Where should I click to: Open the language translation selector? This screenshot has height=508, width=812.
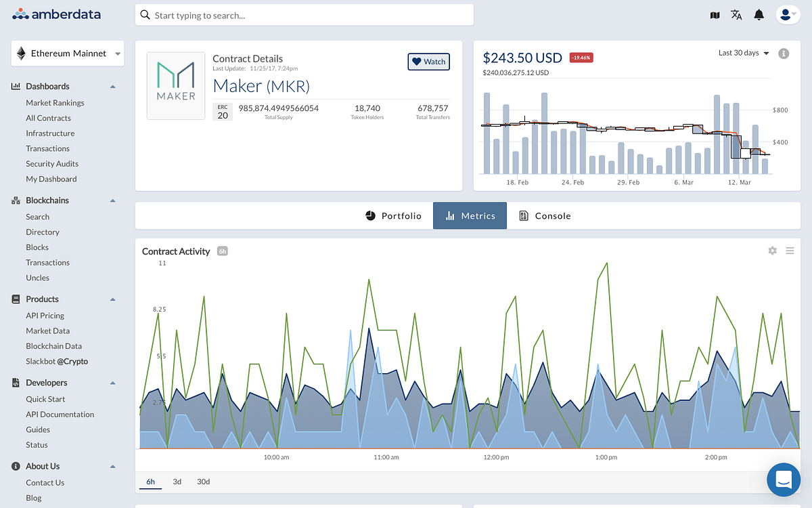click(736, 14)
